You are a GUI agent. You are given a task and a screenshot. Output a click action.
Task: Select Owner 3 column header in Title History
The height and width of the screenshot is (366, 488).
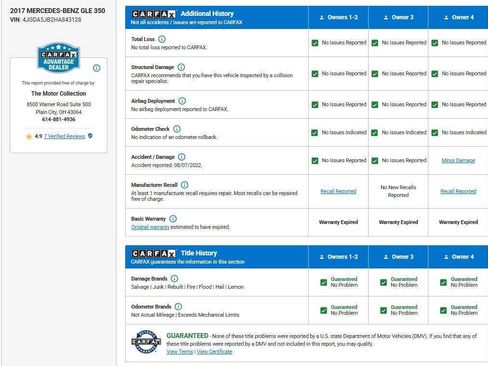(399, 257)
